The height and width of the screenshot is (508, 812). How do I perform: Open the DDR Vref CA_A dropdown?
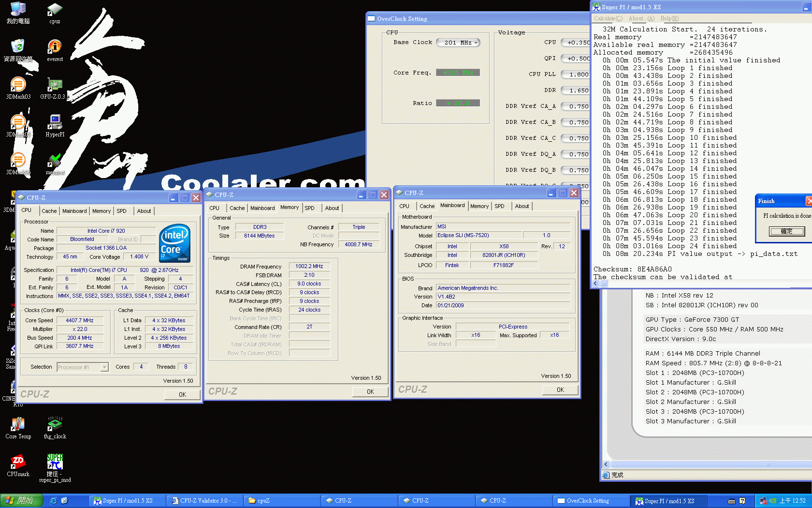pyautogui.click(x=575, y=106)
